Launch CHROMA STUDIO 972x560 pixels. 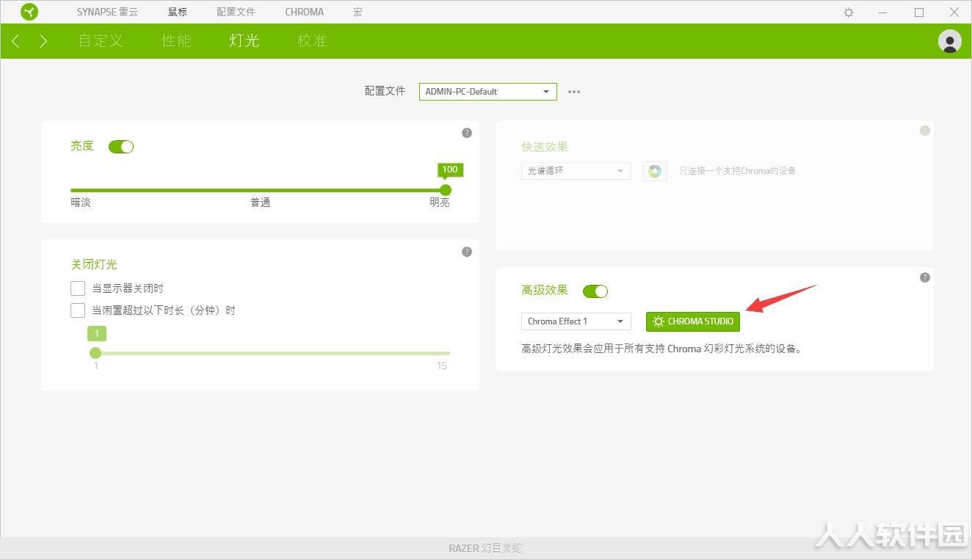coord(693,321)
